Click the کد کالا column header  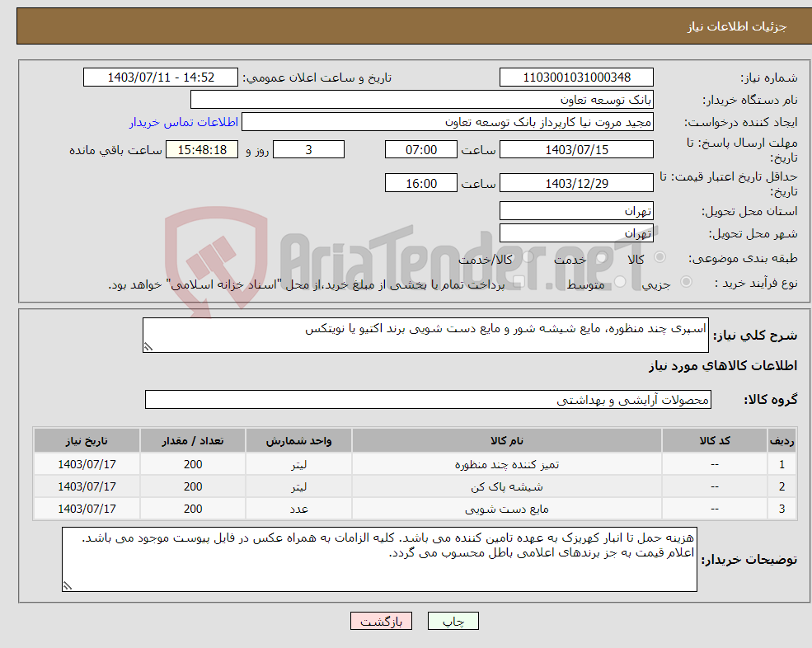(x=715, y=441)
